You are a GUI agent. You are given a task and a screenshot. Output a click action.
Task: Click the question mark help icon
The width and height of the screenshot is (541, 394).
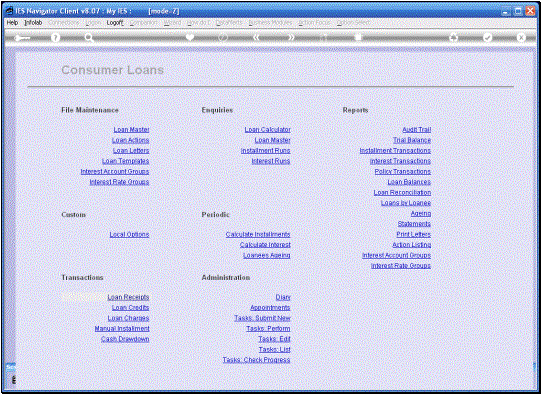[x=55, y=38]
